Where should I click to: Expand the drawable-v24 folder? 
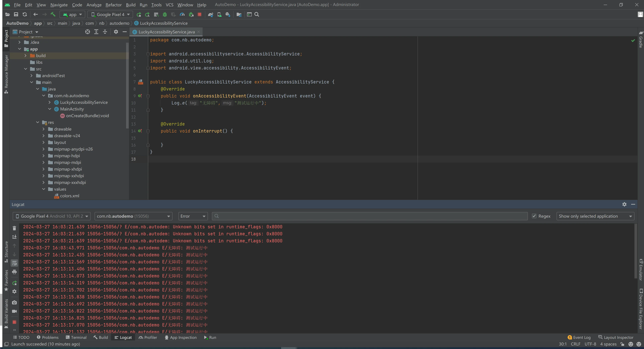click(x=43, y=136)
